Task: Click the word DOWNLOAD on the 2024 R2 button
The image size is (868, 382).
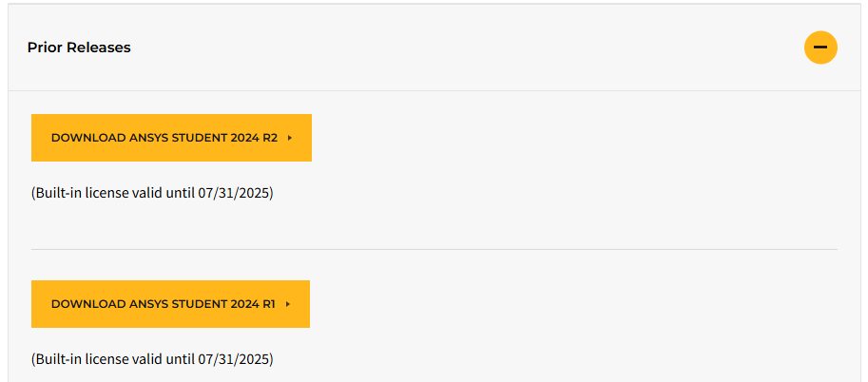Action: 88,138
